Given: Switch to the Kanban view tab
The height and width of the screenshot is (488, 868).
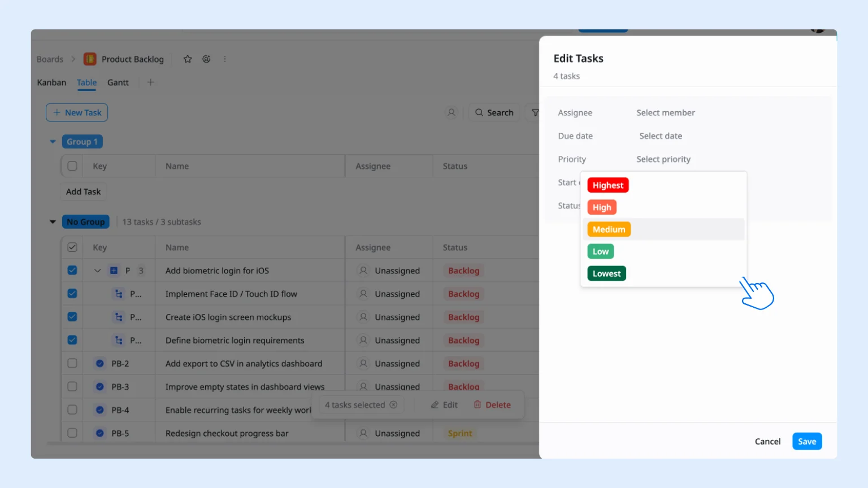Looking at the screenshot, I should [x=51, y=82].
